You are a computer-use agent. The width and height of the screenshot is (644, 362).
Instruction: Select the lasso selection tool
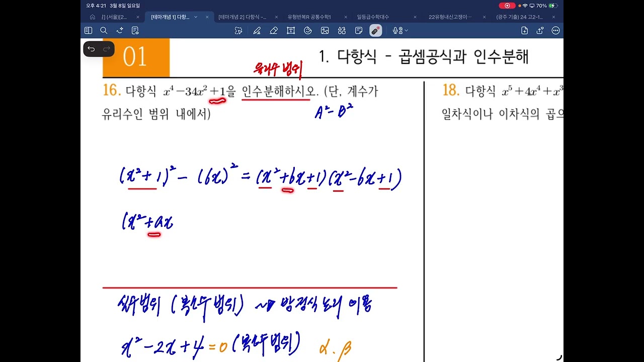(238, 31)
